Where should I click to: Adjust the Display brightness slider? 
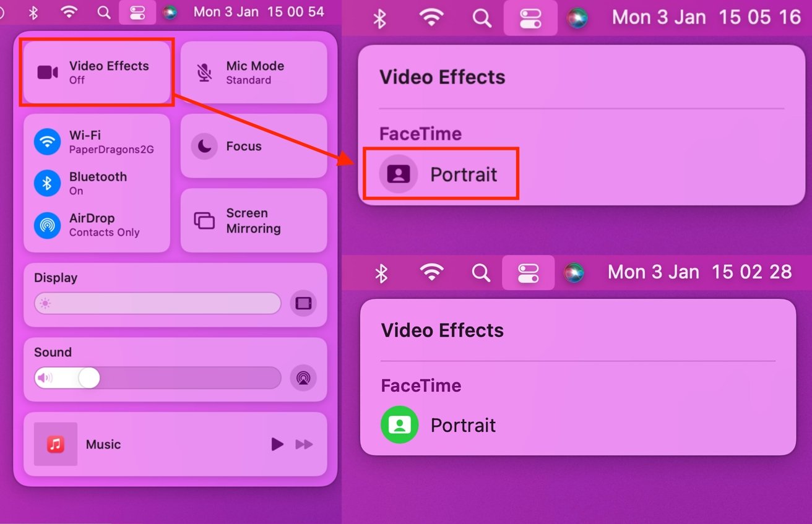point(158,304)
